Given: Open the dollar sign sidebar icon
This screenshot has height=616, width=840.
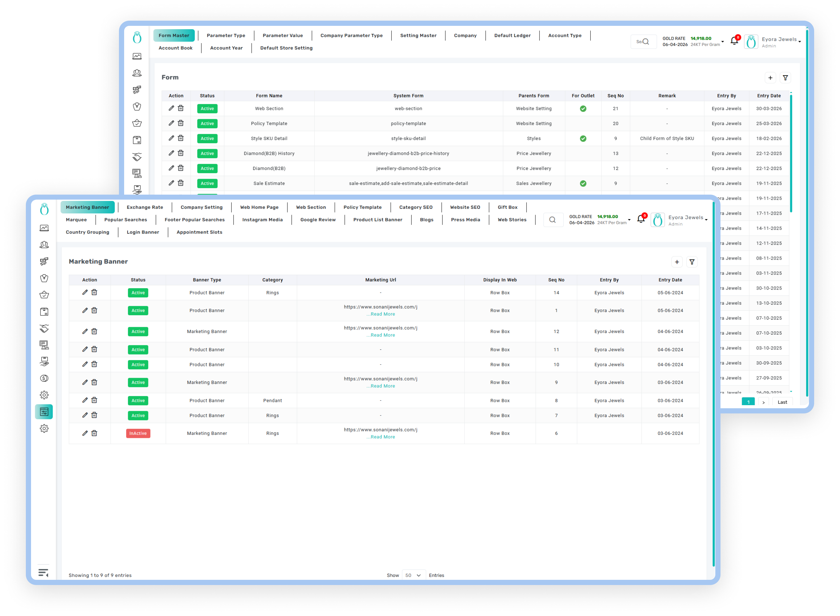Looking at the screenshot, I should click(44, 378).
